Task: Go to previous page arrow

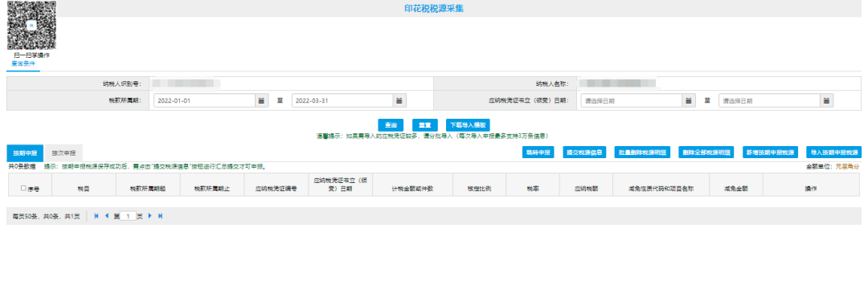Action: pyautogui.click(x=107, y=216)
